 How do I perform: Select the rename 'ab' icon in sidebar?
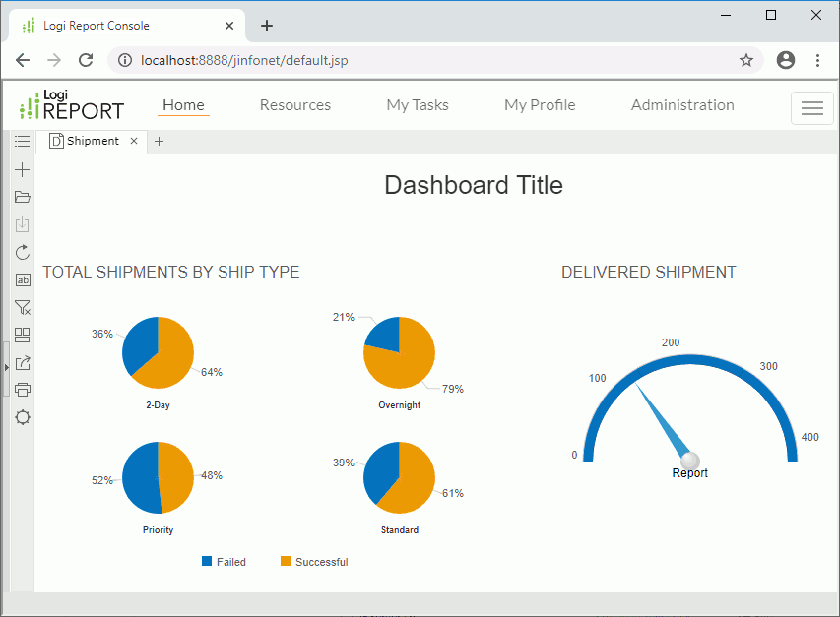pos(22,279)
